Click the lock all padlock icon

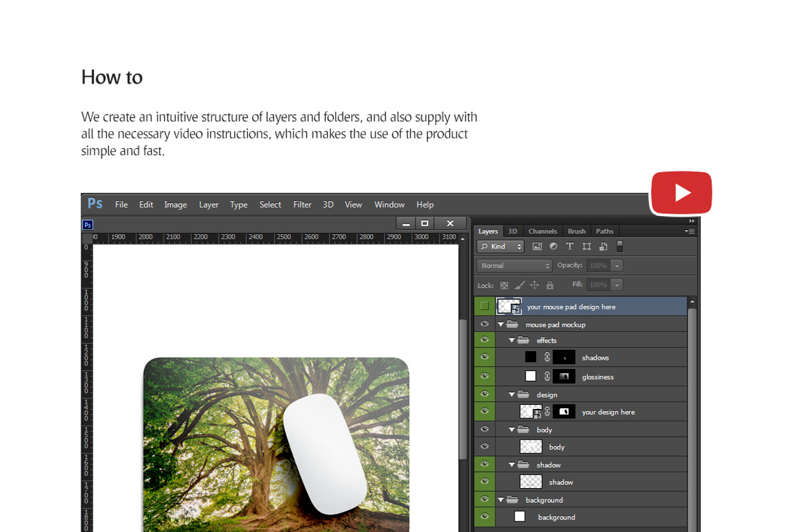point(550,285)
